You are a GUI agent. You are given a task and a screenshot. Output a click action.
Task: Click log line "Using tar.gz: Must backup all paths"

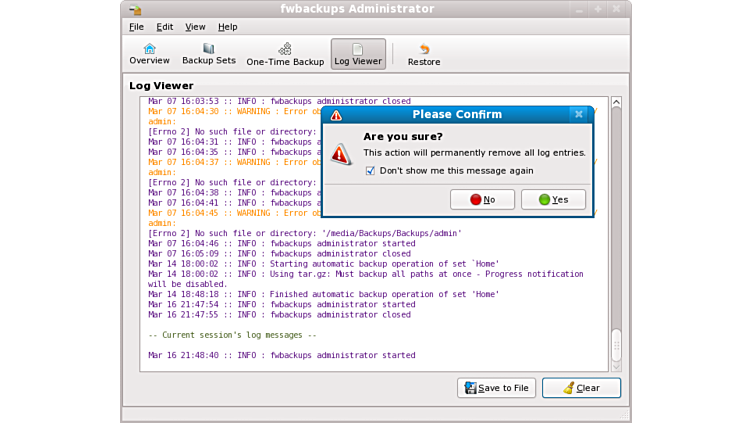365,279
